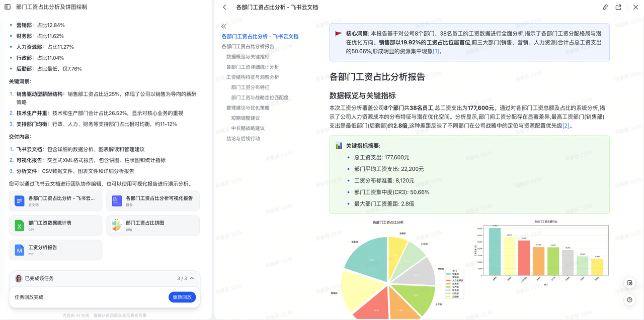
Task: Click the floating document tool icon
Action: (629, 283)
